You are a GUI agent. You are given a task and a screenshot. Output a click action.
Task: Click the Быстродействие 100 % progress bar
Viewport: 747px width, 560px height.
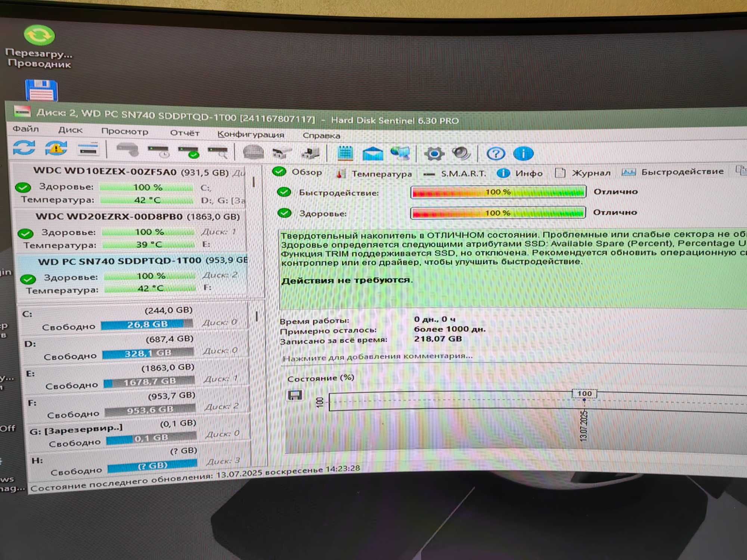(498, 192)
